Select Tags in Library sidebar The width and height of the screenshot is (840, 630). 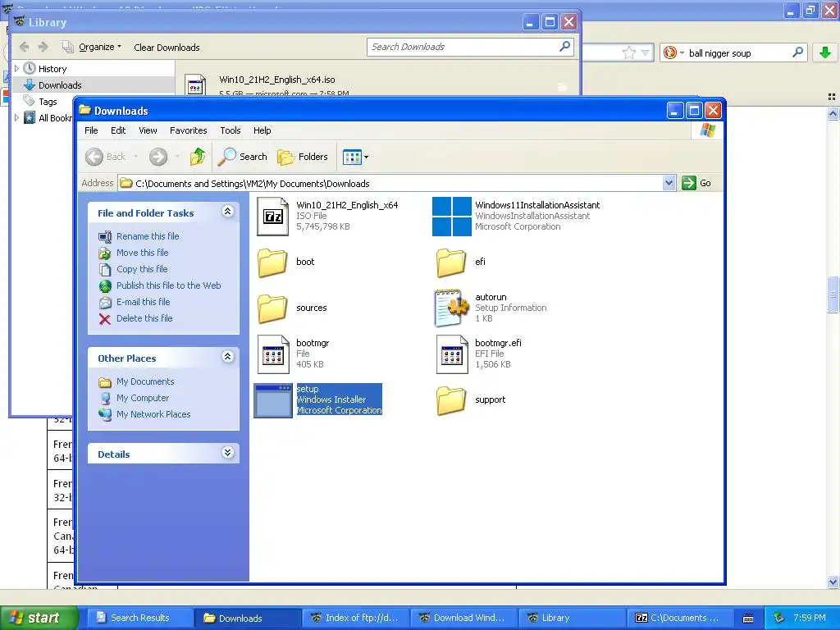48,101
